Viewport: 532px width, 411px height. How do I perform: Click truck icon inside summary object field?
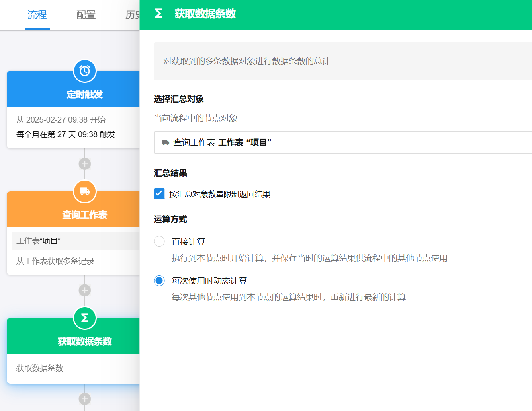point(166,142)
